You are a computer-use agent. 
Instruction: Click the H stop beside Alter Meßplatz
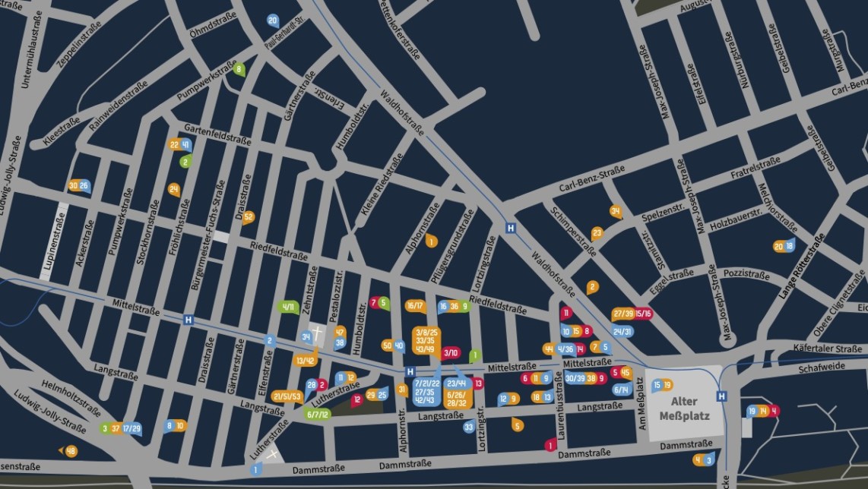point(721,396)
